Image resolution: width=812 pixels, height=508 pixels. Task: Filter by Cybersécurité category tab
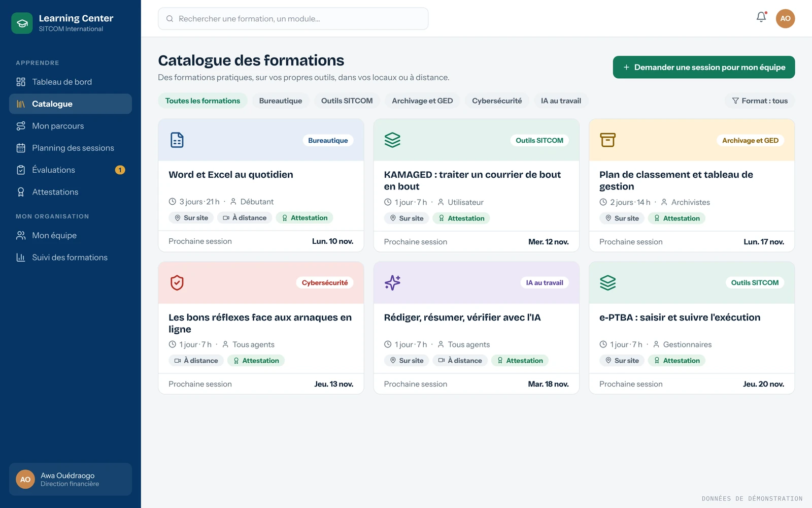[x=497, y=101]
